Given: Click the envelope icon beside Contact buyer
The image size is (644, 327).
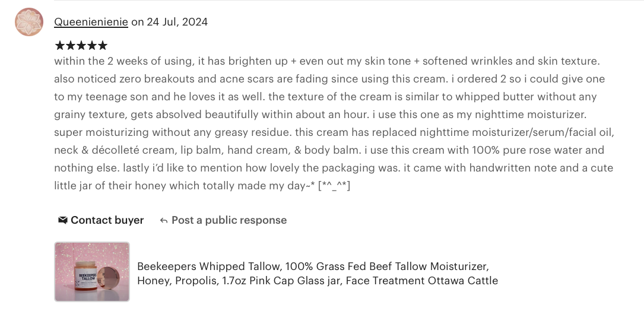Looking at the screenshot, I should [62, 220].
